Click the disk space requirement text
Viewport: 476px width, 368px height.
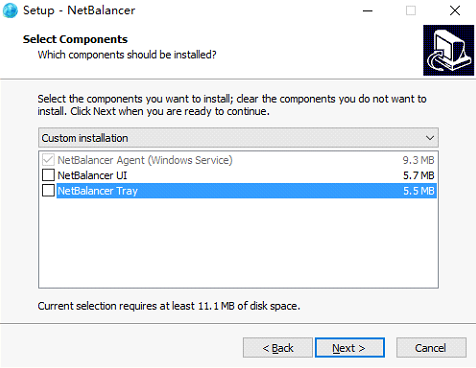pos(169,306)
